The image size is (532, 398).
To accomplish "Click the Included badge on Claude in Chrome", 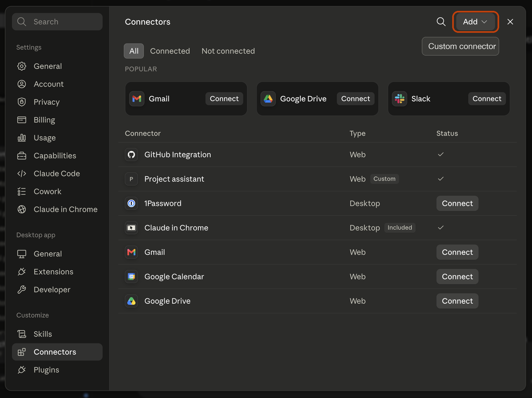I will 400,228.
